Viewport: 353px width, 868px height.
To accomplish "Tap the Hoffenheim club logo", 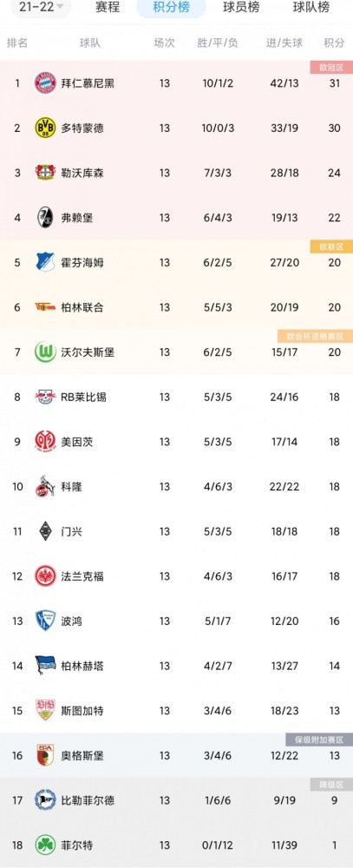I will [45, 262].
